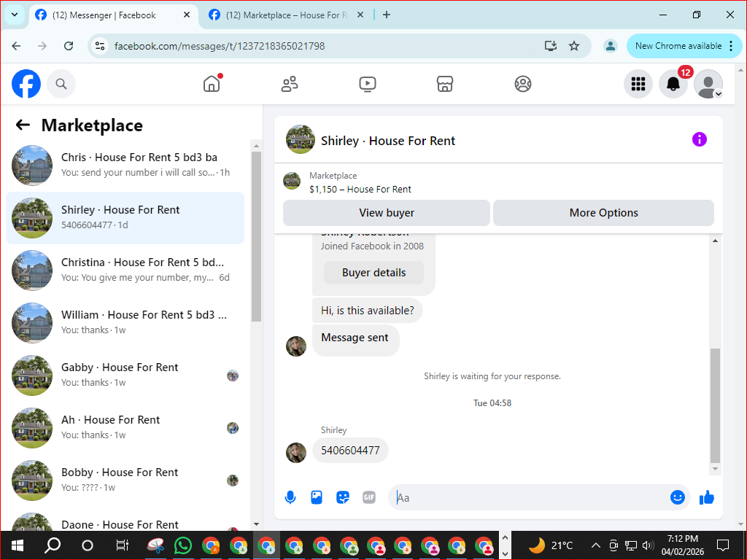Open Gabby House For Rent conversation
747x560 pixels.
[125, 376]
